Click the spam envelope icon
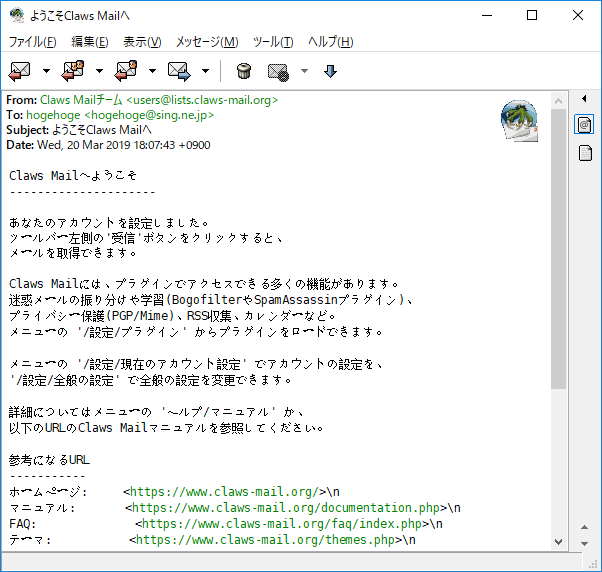Image resolution: width=602 pixels, height=572 pixels. (x=278, y=72)
